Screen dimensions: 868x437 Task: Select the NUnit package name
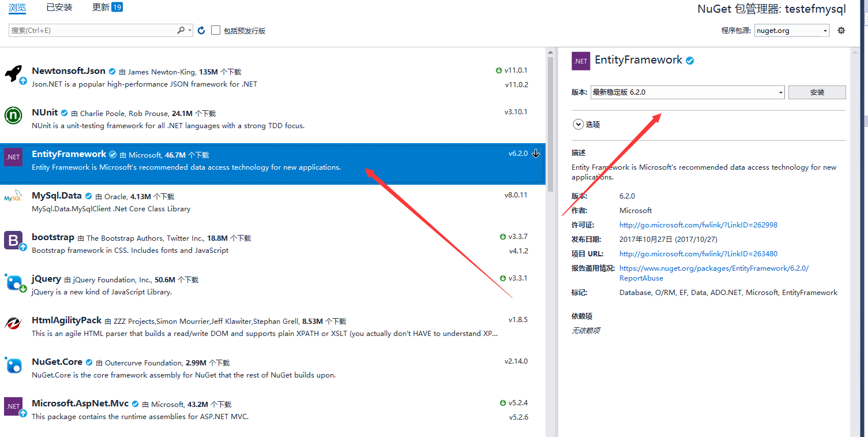coord(45,113)
